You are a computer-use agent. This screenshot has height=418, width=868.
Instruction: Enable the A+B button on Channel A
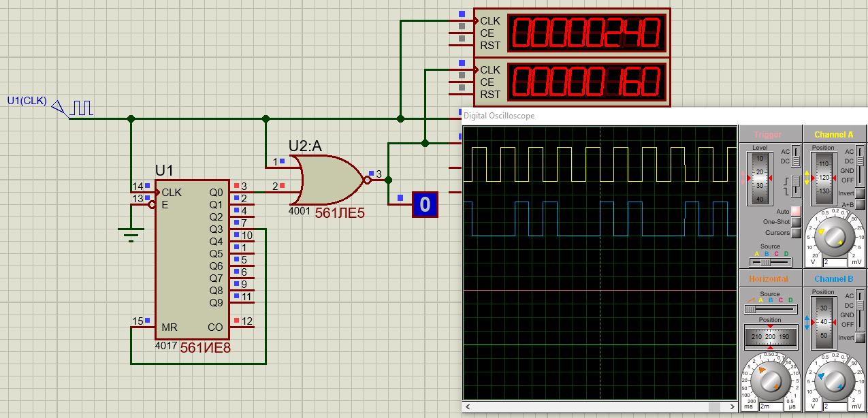[x=860, y=204]
